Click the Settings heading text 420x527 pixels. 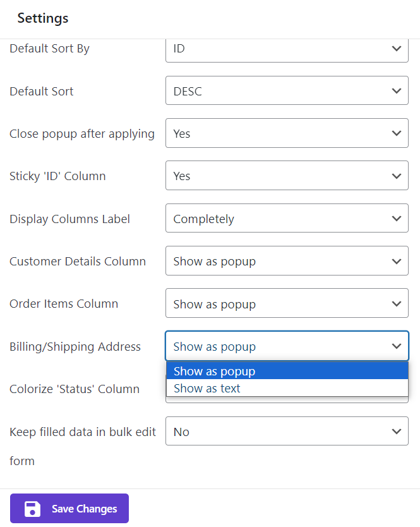(43, 18)
